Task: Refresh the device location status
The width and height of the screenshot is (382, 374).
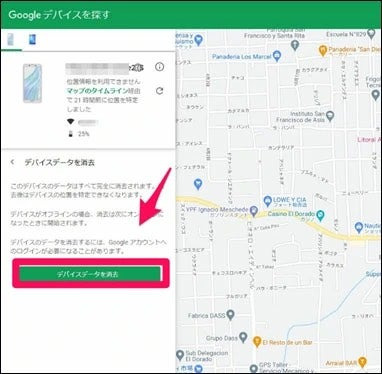Action: tap(160, 91)
